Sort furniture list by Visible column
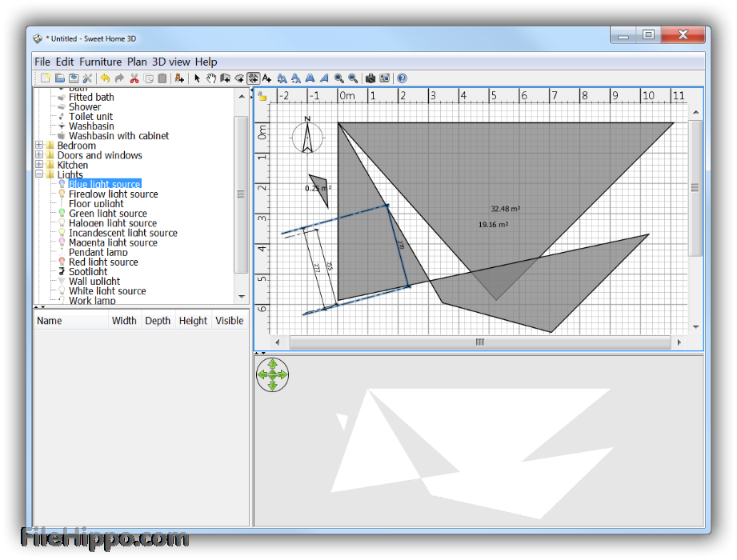 [230, 321]
